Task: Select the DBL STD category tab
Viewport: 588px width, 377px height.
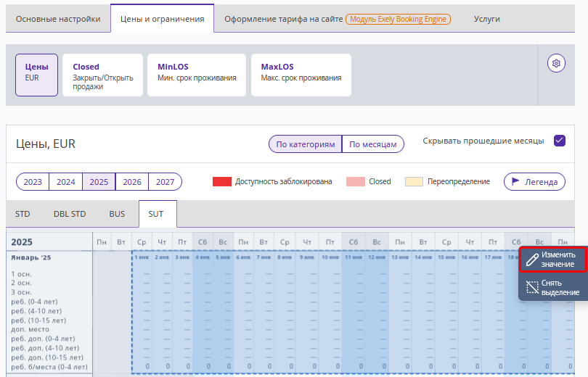Action: (70, 214)
